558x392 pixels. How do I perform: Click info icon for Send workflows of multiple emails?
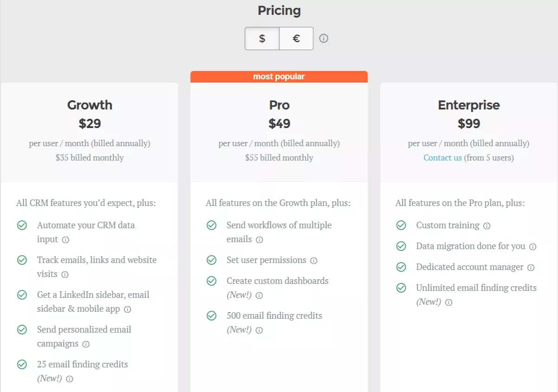(x=260, y=240)
